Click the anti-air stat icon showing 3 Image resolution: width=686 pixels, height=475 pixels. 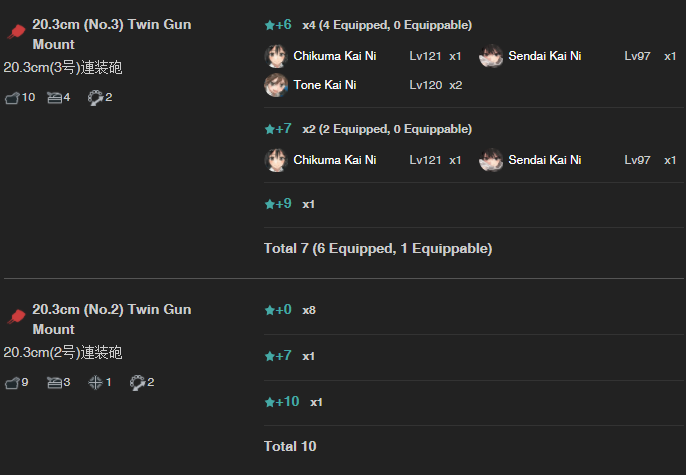pyautogui.click(x=54, y=383)
